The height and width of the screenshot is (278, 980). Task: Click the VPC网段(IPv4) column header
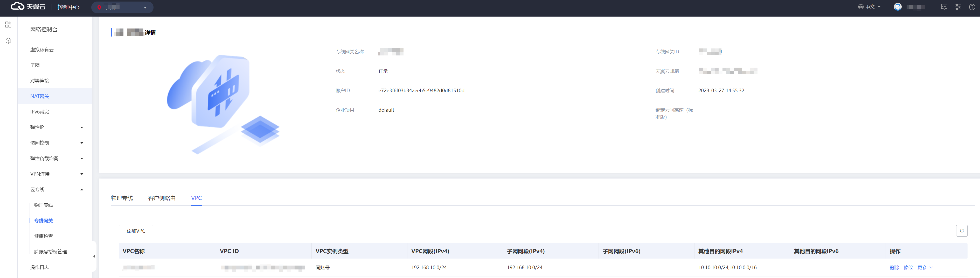(430, 251)
